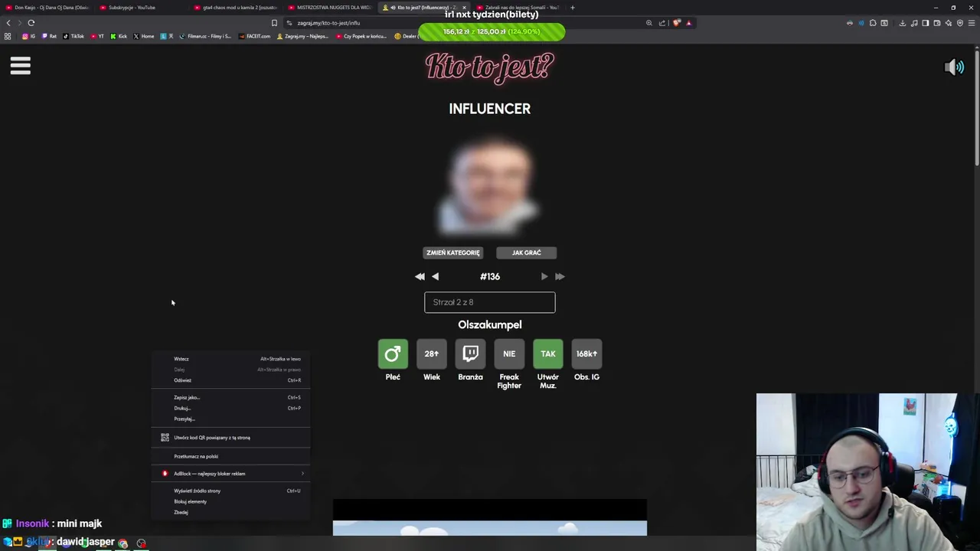Click the Branża Twitch icon tile
The width and height of the screenshot is (980, 551).
coord(470,354)
